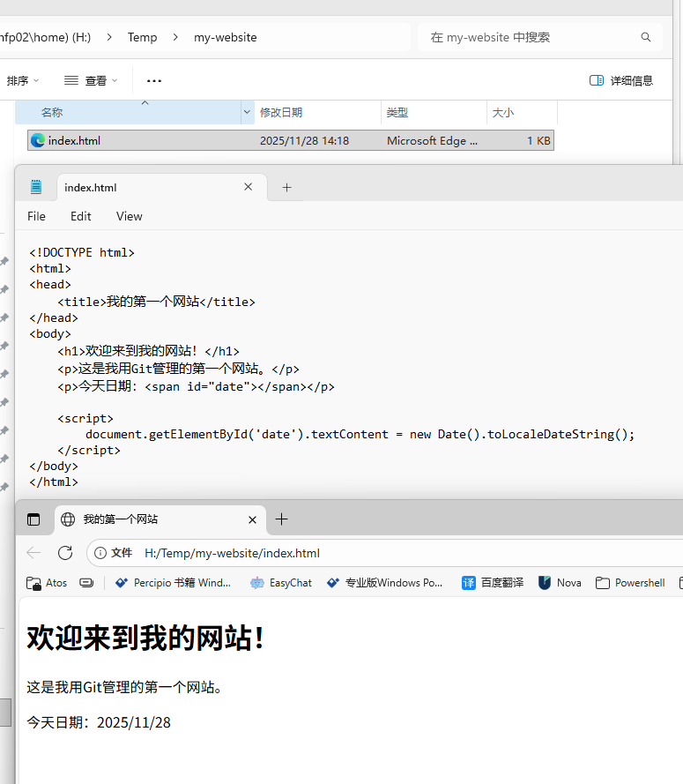Image resolution: width=683 pixels, height=784 pixels.
Task: Click the Edge icon beside index.html file
Action: point(38,140)
